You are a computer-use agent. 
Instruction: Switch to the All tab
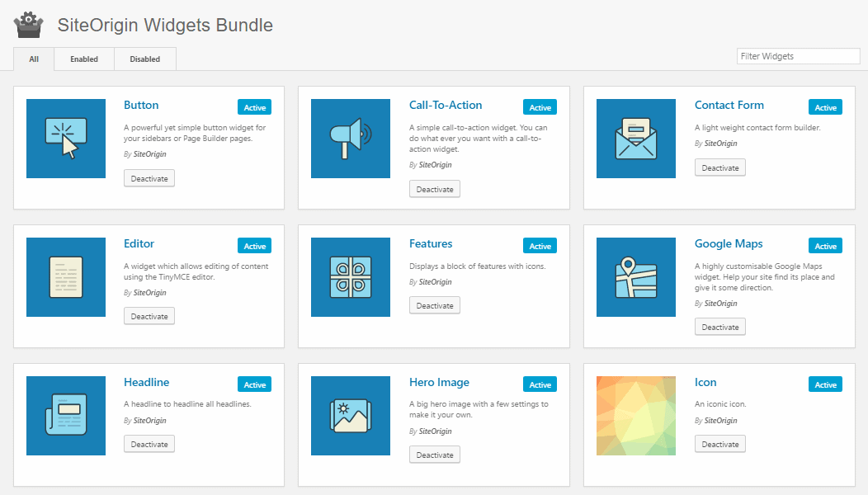point(34,59)
